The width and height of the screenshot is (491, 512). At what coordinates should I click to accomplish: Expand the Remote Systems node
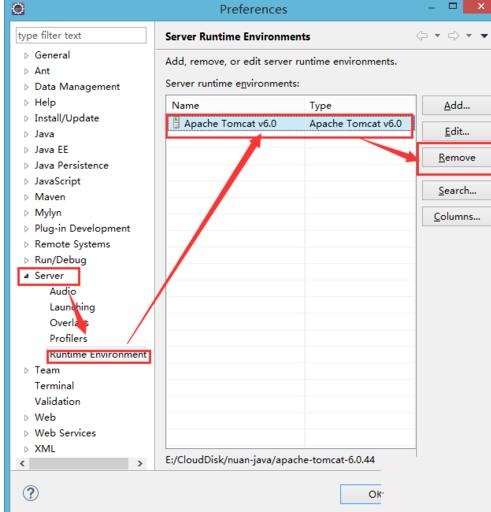(x=26, y=244)
